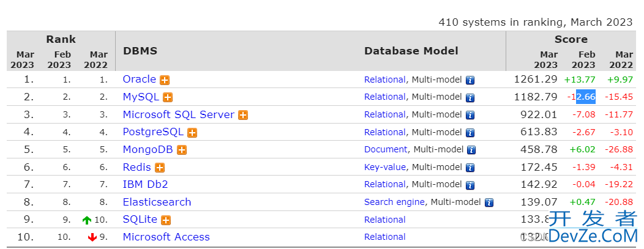Open the Oracle DBMS link

click(x=139, y=79)
